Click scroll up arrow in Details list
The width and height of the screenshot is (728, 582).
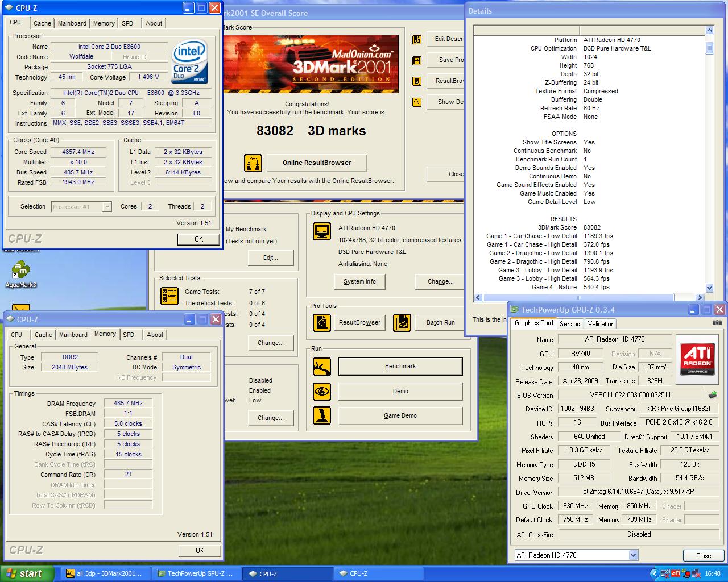click(x=709, y=31)
